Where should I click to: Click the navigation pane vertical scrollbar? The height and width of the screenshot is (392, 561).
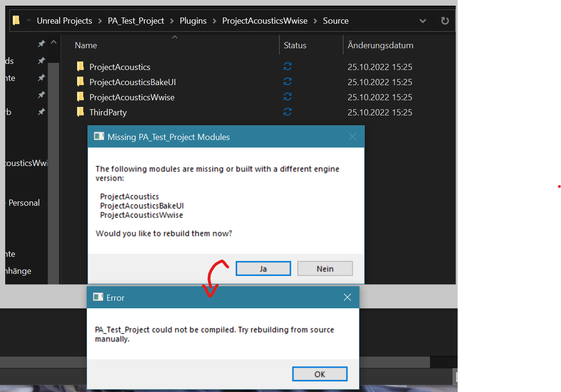53,174
